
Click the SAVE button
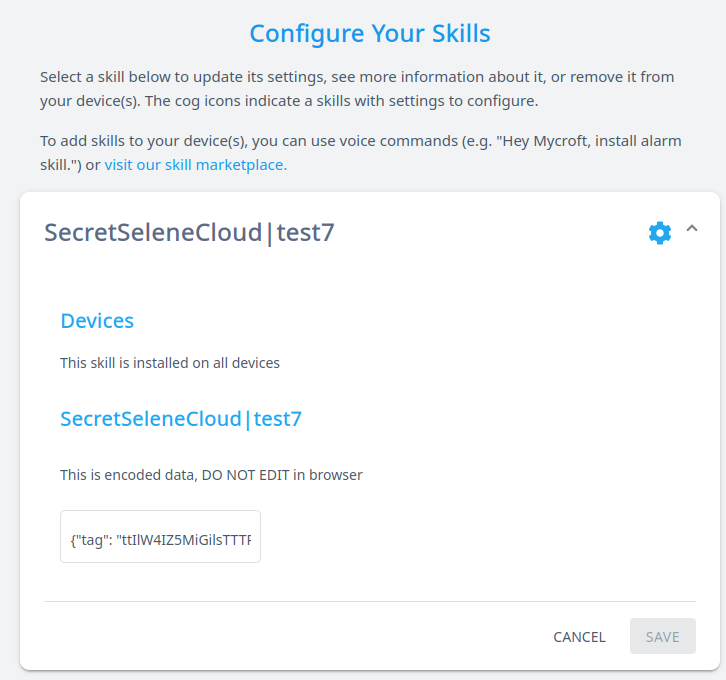pos(662,637)
